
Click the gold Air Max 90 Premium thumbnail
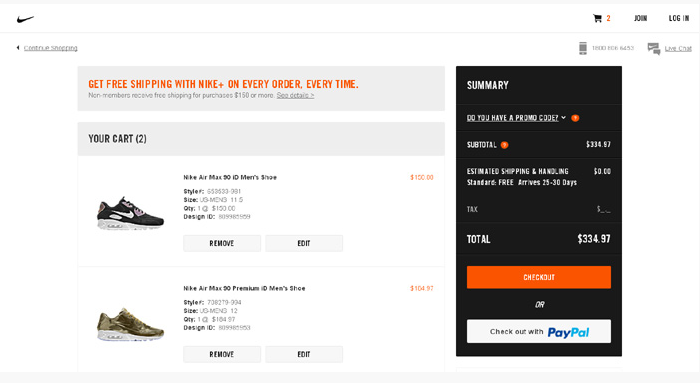130,325
